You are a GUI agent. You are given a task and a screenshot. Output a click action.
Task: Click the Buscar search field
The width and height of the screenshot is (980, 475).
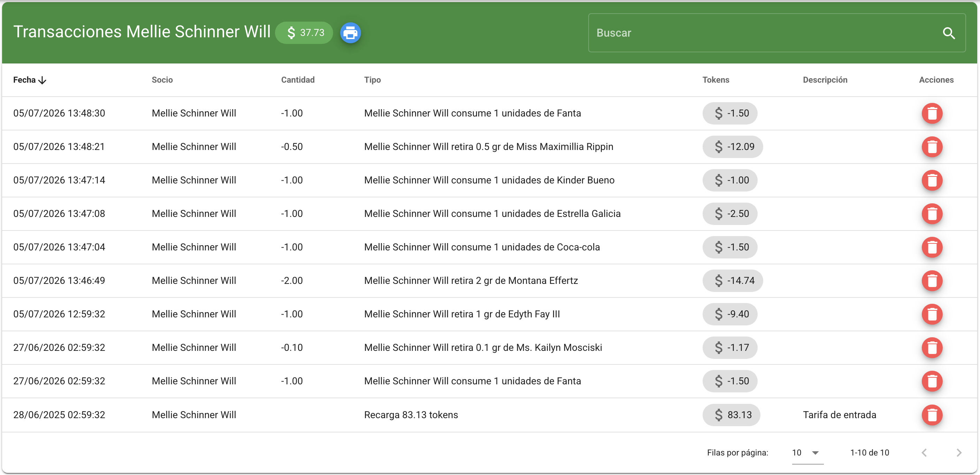pos(776,33)
